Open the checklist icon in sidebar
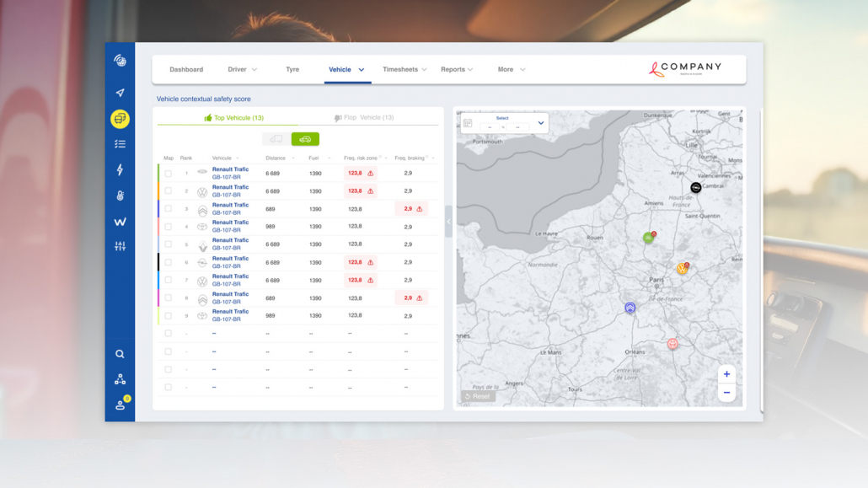Image resolution: width=868 pixels, height=488 pixels. (120, 144)
